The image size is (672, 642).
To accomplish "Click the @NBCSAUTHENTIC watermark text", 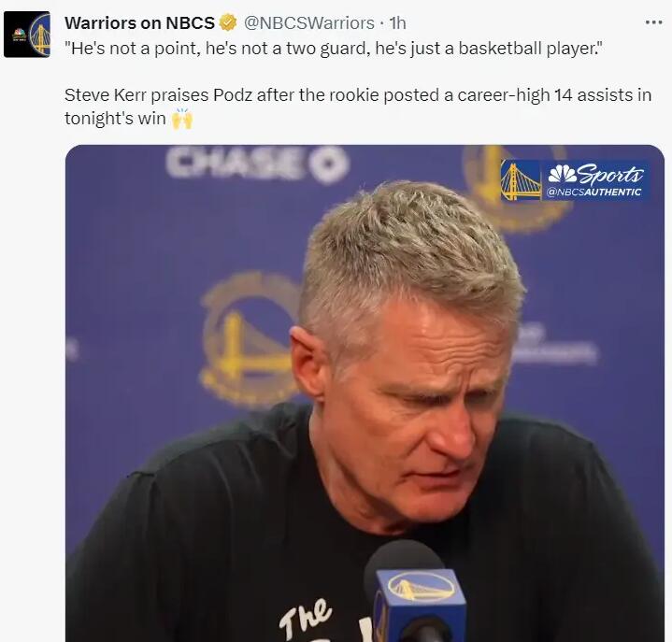I will (x=593, y=192).
